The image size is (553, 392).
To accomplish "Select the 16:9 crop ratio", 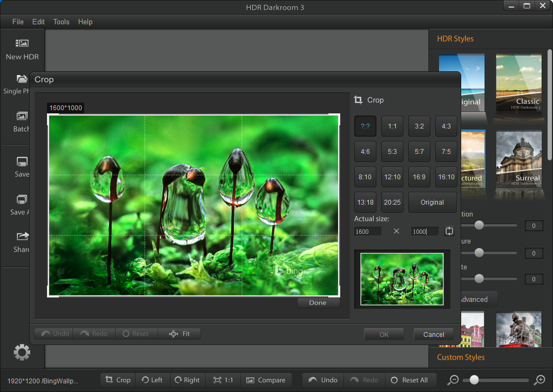I will click(x=419, y=177).
